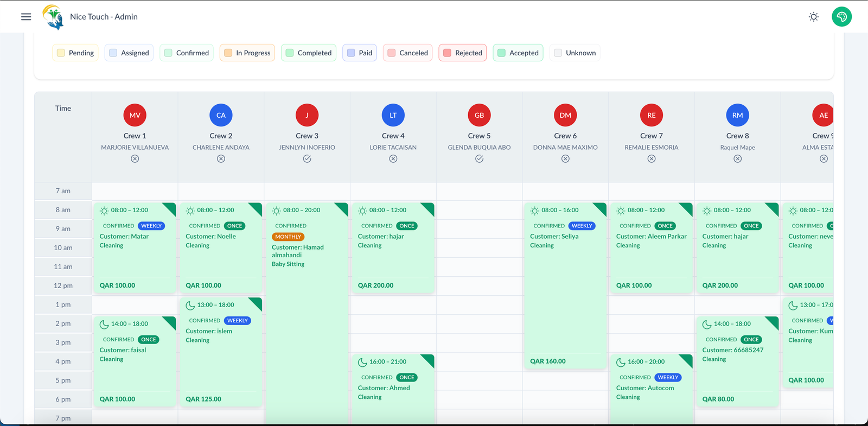Click the Nice Touch logo
This screenshot has height=426, width=868.
(53, 17)
